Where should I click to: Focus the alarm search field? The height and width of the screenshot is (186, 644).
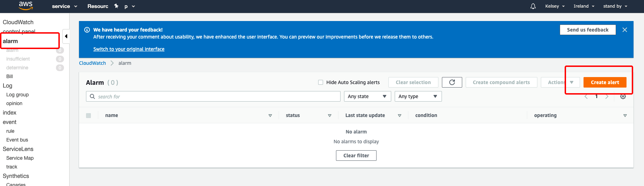[x=213, y=96]
